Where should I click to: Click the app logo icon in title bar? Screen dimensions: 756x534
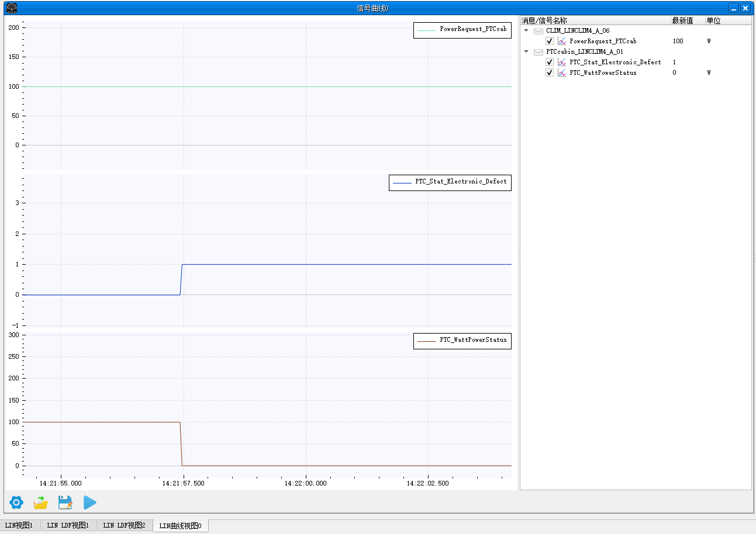click(x=12, y=8)
